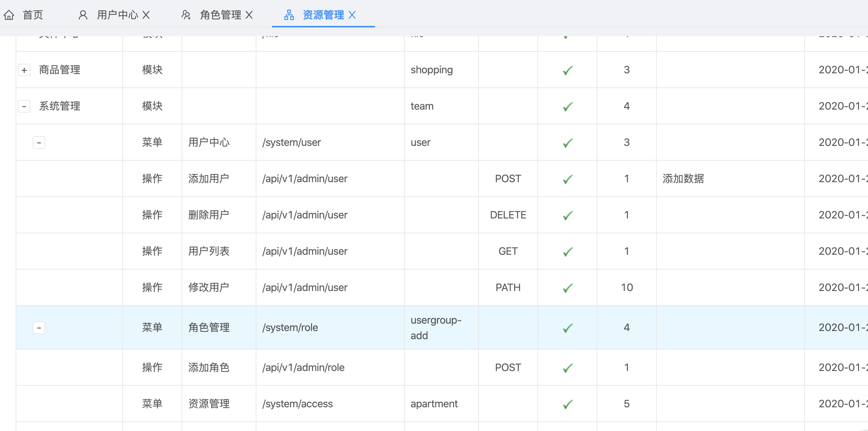Screen dimensions: 868x431
Task: Click green checkmark in 删除用户 row
Action: [x=567, y=215]
